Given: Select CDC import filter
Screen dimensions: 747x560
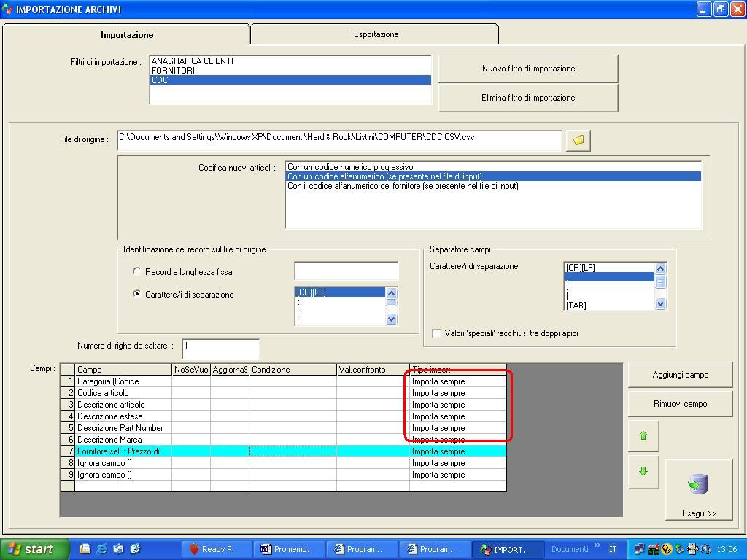Looking at the screenshot, I should pos(290,80).
